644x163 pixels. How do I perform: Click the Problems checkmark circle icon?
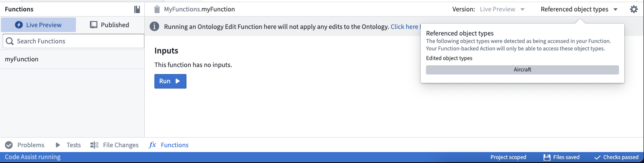(9, 145)
